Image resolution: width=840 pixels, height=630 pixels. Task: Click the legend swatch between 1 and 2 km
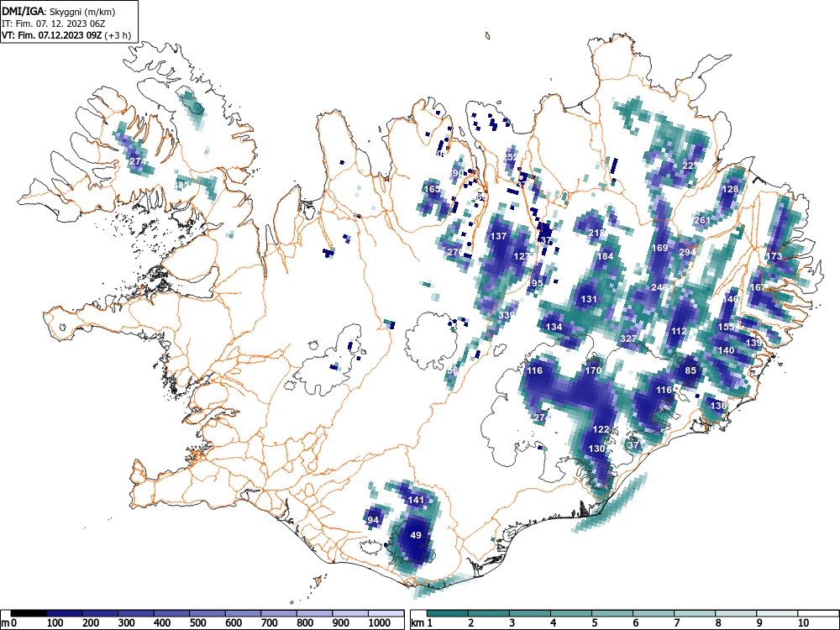pos(448,613)
